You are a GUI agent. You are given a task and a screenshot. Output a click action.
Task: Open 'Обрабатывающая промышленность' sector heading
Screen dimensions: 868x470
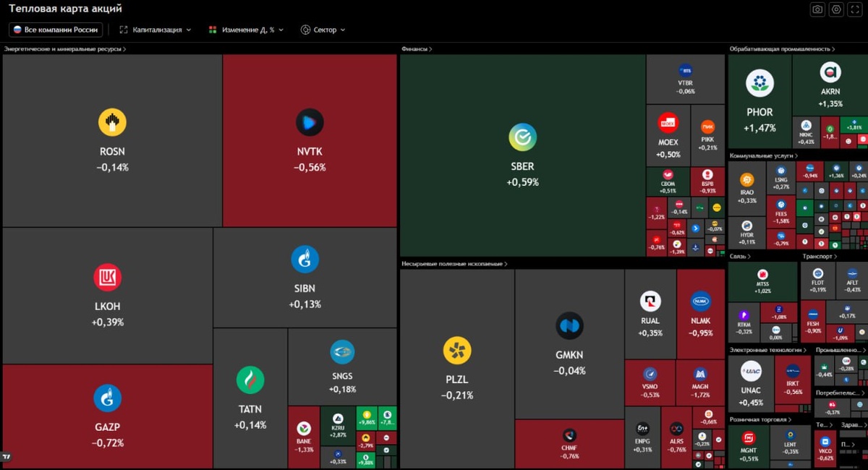click(782, 49)
